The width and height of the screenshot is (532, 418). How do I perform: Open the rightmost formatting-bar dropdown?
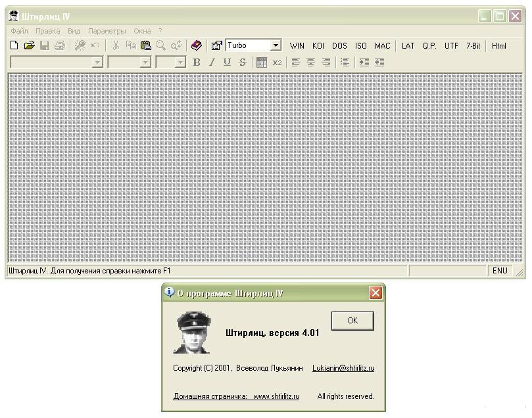(180, 62)
